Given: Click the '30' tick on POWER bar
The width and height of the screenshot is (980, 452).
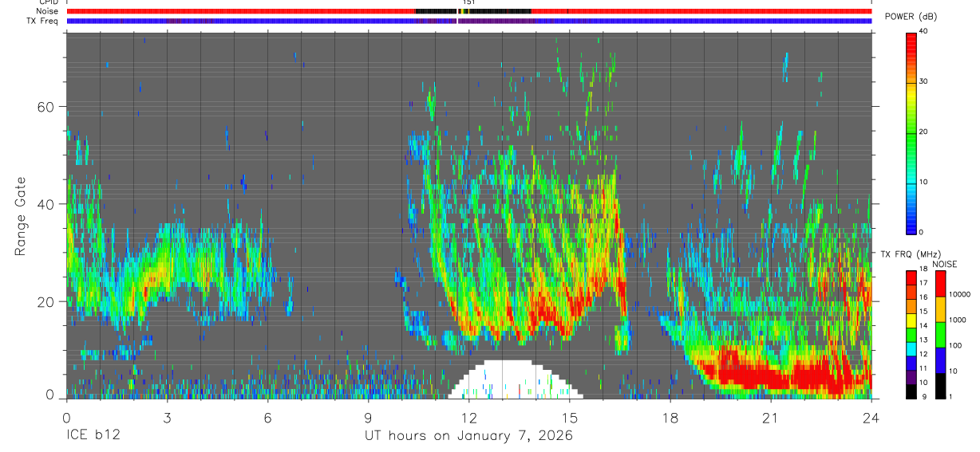Looking at the screenshot, I should (924, 81).
